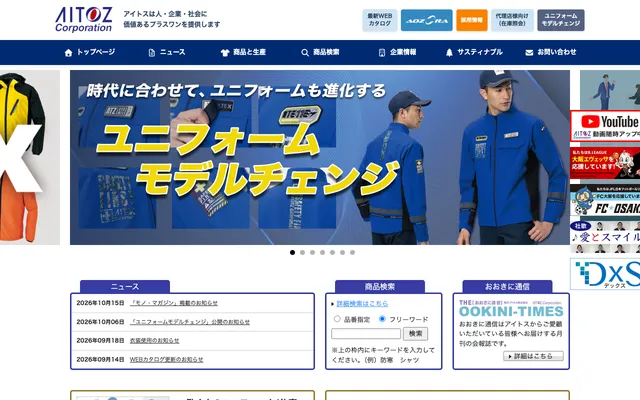Open the お問い合わせ navigation item

tap(557, 52)
